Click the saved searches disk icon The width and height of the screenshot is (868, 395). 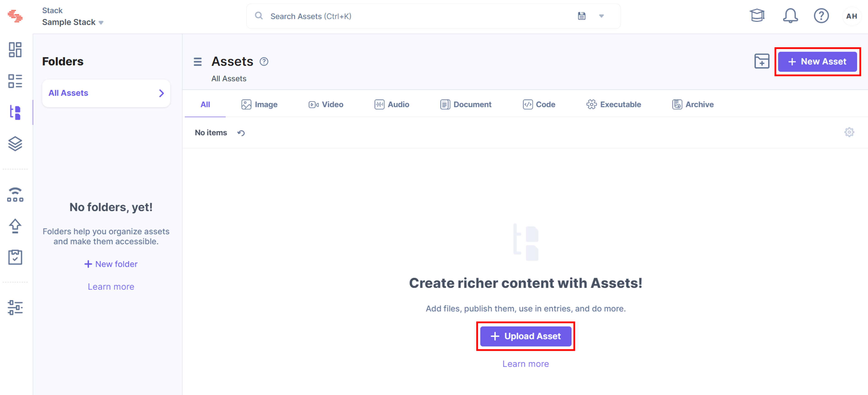coord(582,16)
